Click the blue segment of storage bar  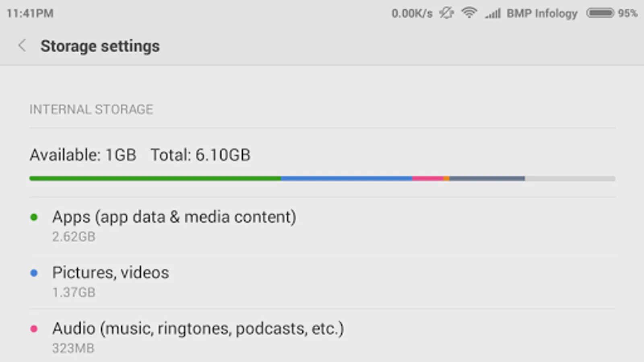point(346,179)
